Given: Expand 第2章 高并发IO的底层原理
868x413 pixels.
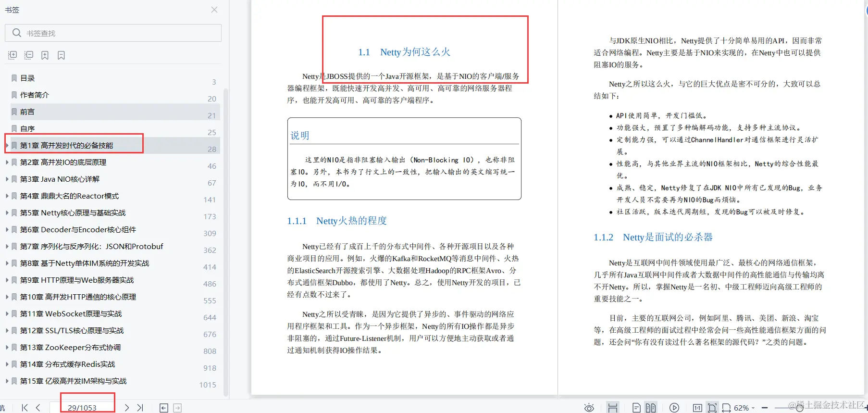Looking at the screenshot, I should click(x=7, y=162).
